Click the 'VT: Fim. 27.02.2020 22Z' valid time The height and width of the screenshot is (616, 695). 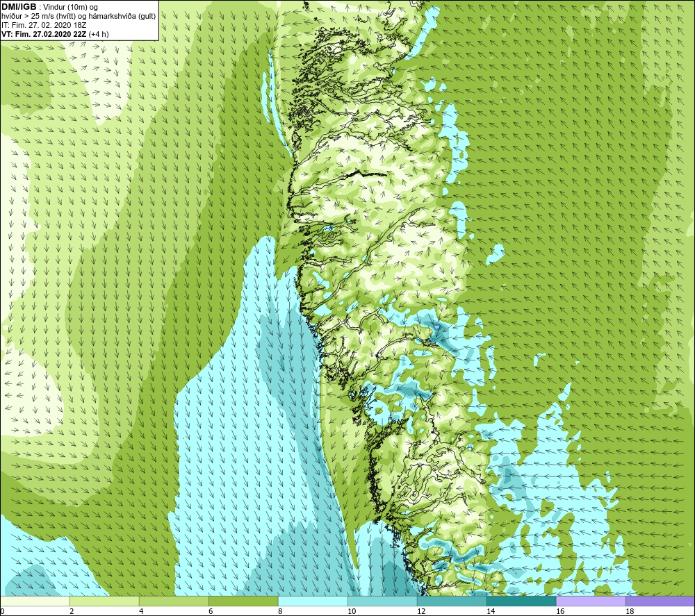click(44, 34)
